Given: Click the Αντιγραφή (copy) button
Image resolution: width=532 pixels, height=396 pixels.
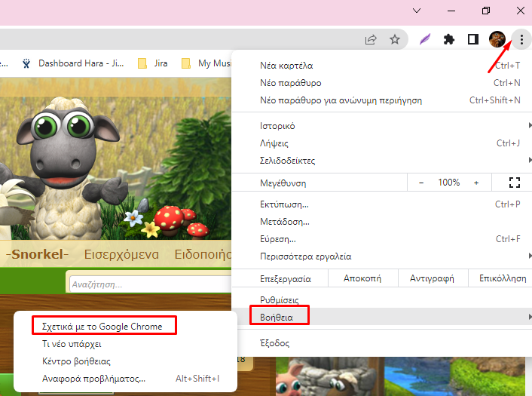Looking at the screenshot, I should pos(433,278).
